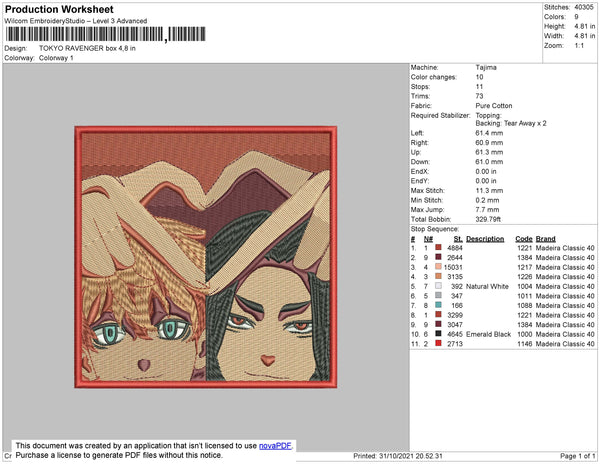Select the swatch next to 3047 stitches
The width and height of the screenshot is (600, 464).
pos(439,324)
